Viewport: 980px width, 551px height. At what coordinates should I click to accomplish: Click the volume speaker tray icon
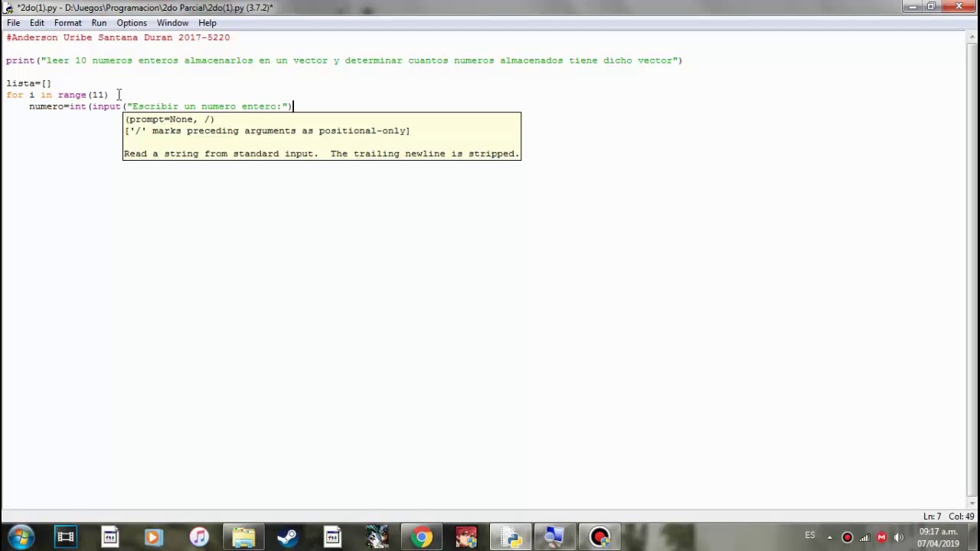[x=899, y=537]
